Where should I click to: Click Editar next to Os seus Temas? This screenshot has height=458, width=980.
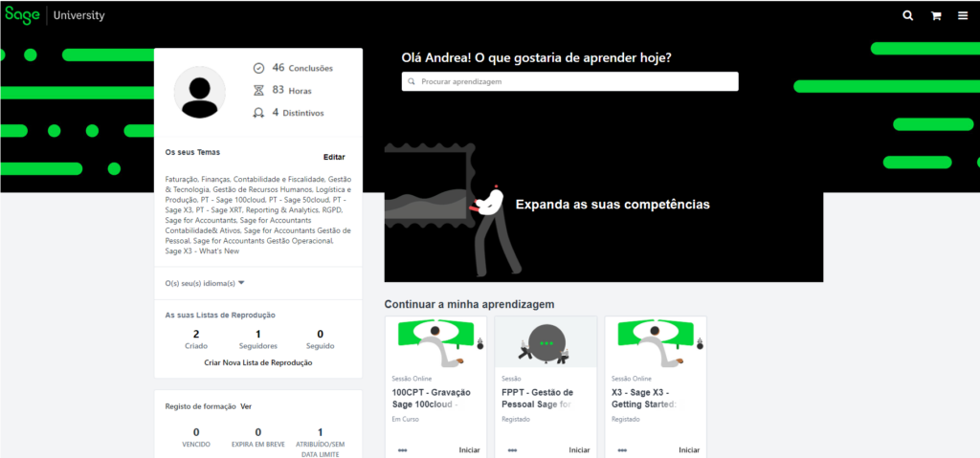(x=334, y=157)
